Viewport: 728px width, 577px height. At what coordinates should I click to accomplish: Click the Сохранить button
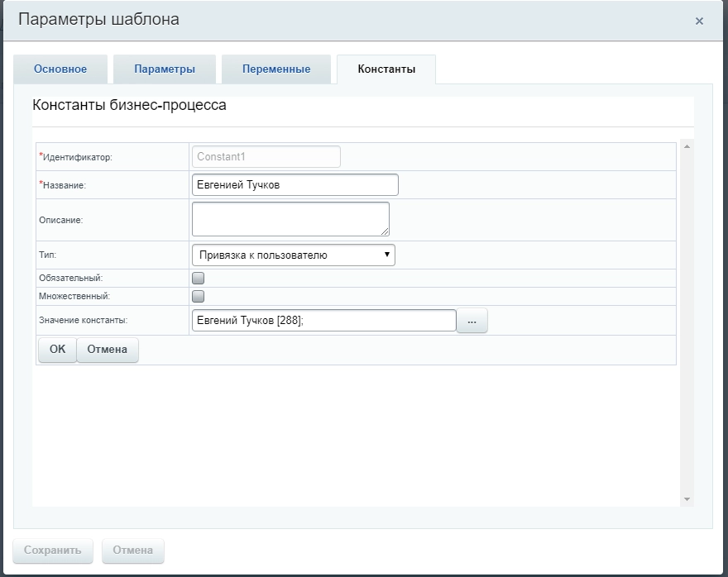point(53,551)
